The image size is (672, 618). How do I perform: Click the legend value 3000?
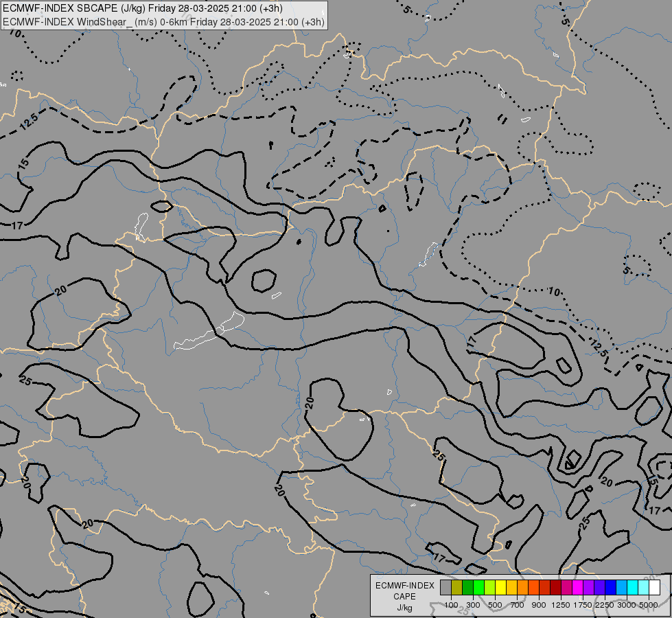[627, 605]
